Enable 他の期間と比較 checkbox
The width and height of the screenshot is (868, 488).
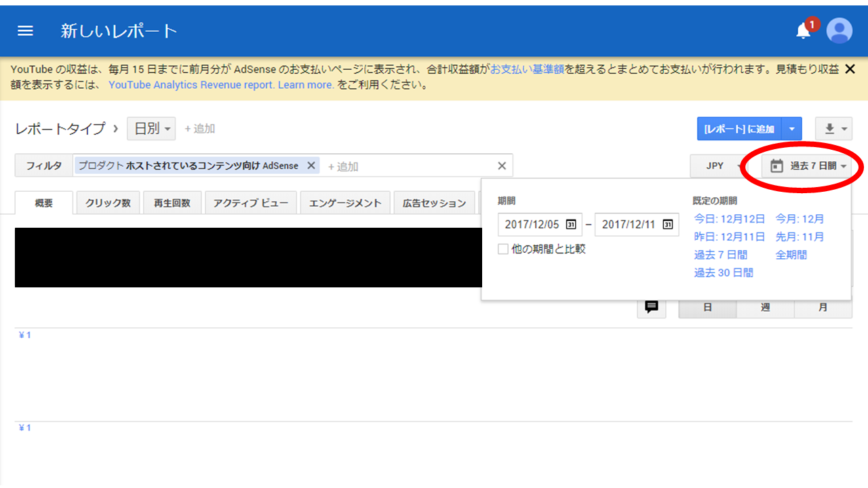click(503, 249)
